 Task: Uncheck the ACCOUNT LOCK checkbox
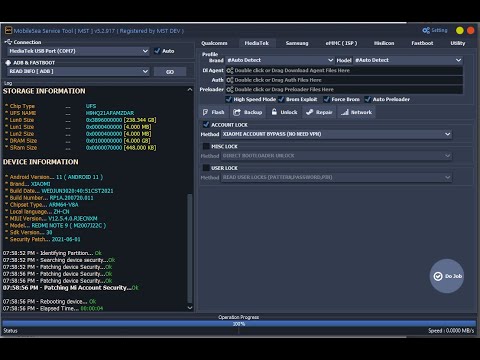point(206,125)
